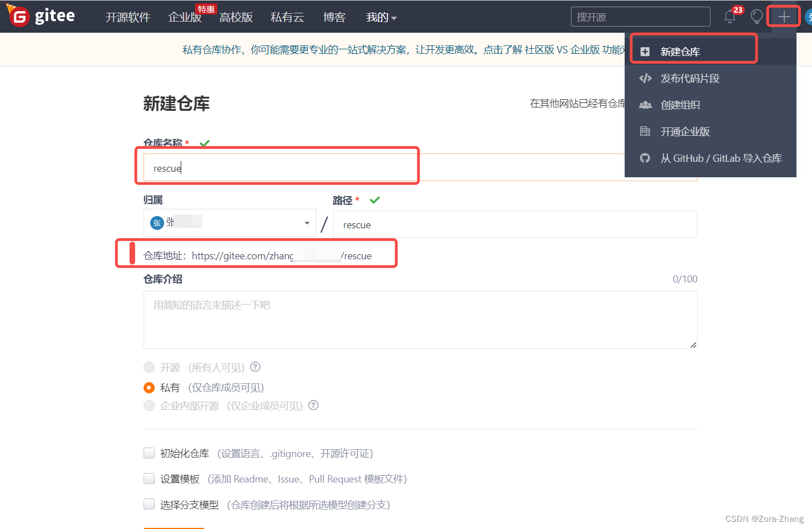Image resolution: width=812 pixels, height=529 pixels.
Task: Open the 高校版 nav item
Action: pyautogui.click(x=236, y=17)
